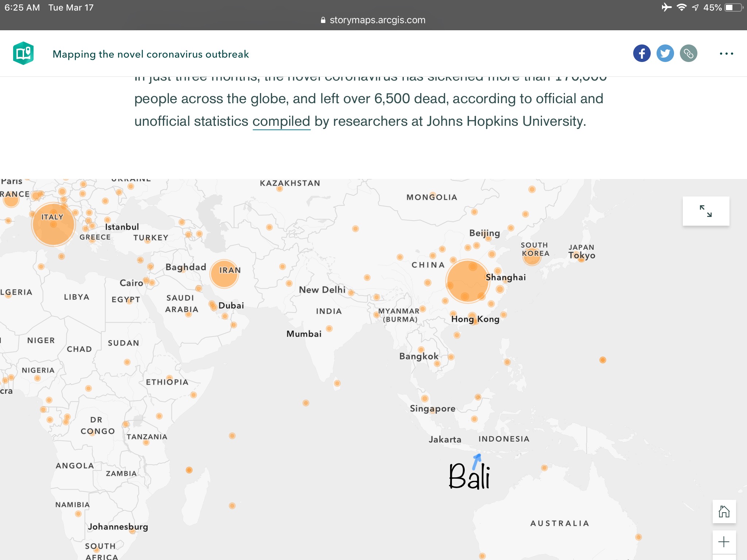Screen dimensions: 747x560
Task: Copy story link using chain icon
Action: [688, 54]
